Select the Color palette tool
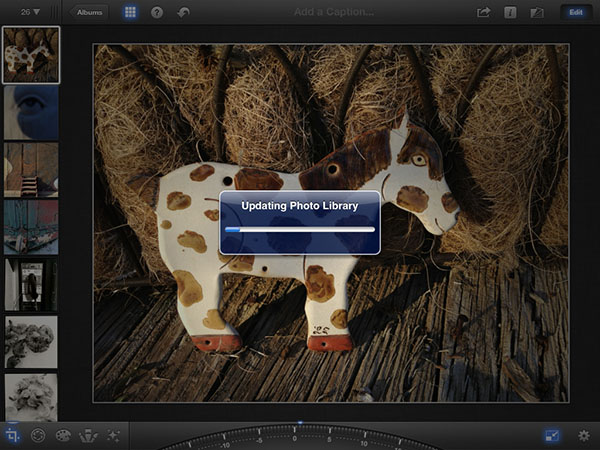The image size is (600, 450). tap(63, 435)
